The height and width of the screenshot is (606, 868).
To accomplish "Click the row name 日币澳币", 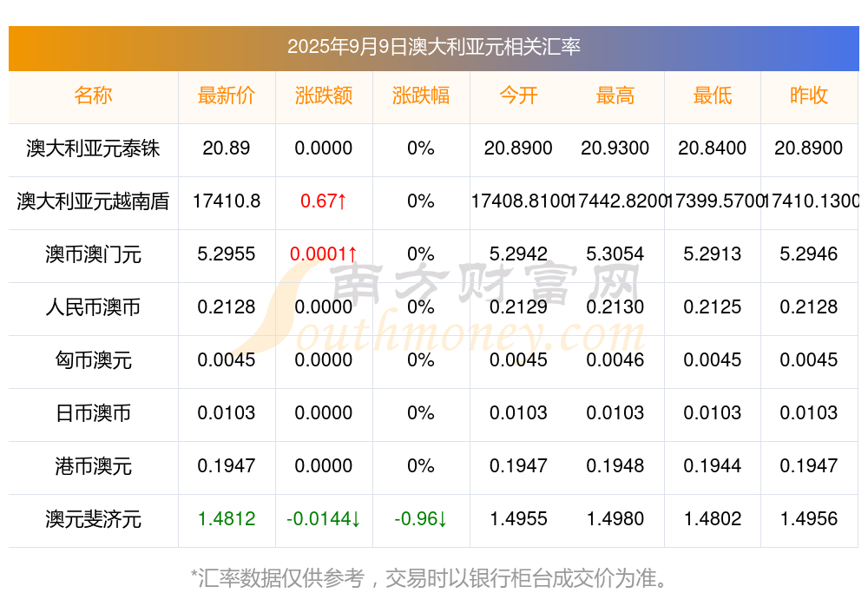I will click(x=93, y=413).
